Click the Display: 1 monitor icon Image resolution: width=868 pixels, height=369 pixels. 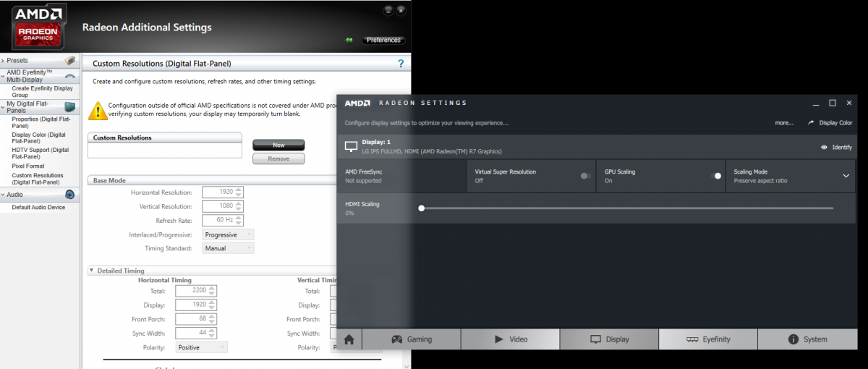tap(351, 147)
